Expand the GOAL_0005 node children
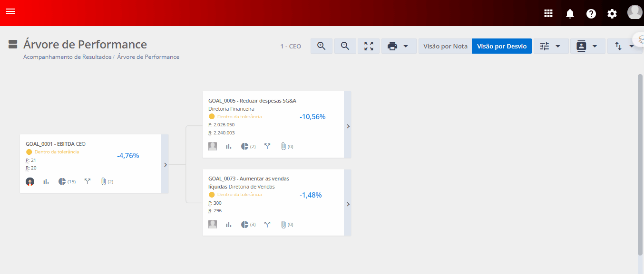Screen dimensions: 644x274 point(348,126)
